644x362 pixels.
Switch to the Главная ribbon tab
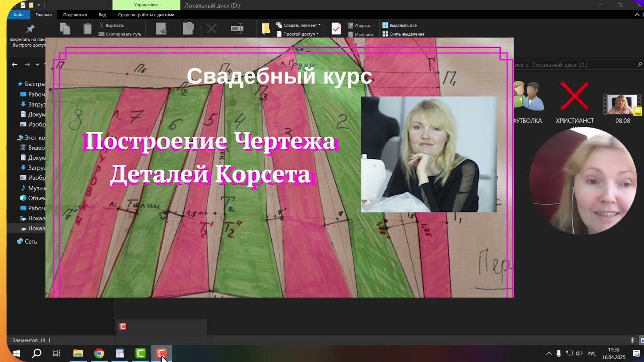[43, 15]
